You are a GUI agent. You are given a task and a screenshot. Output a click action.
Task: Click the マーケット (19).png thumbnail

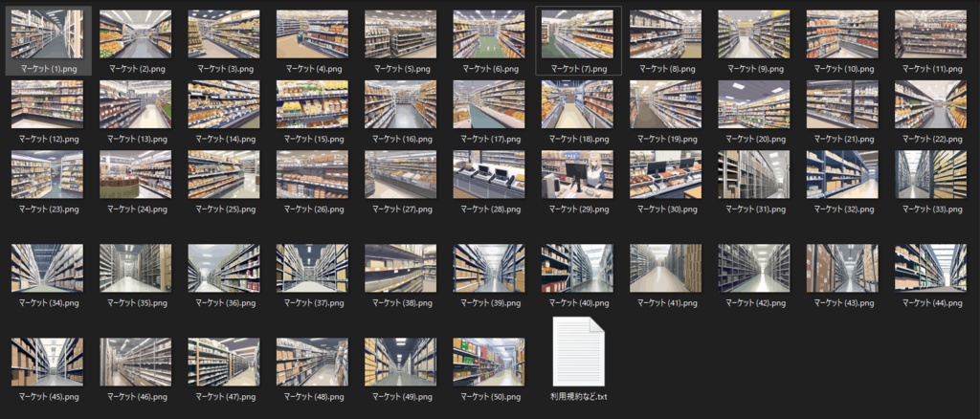pyautogui.click(x=666, y=104)
